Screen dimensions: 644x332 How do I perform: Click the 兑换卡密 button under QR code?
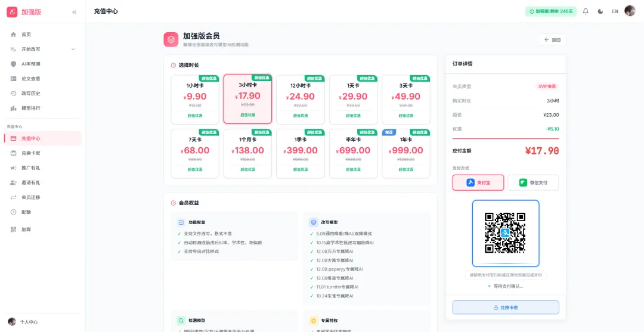click(506, 308)
